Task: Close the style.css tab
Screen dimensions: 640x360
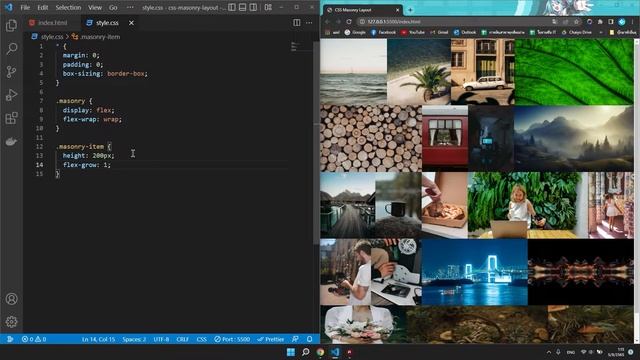Action: tap(131, 23)
